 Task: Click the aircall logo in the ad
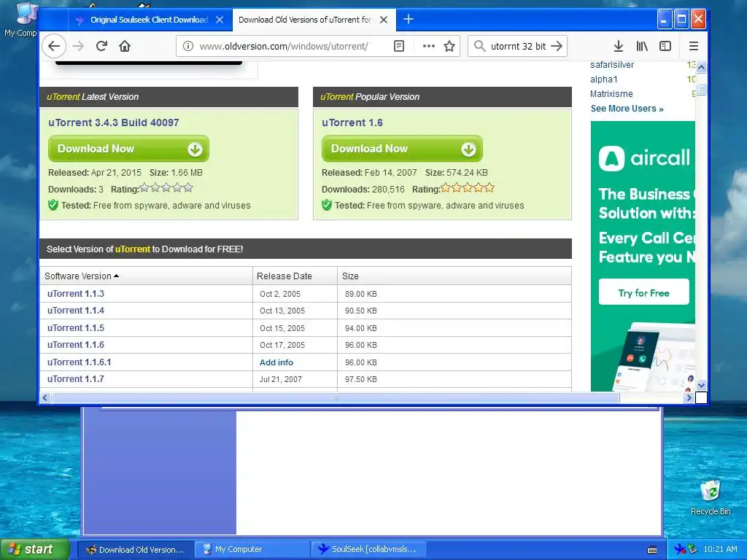pos(644,158)
